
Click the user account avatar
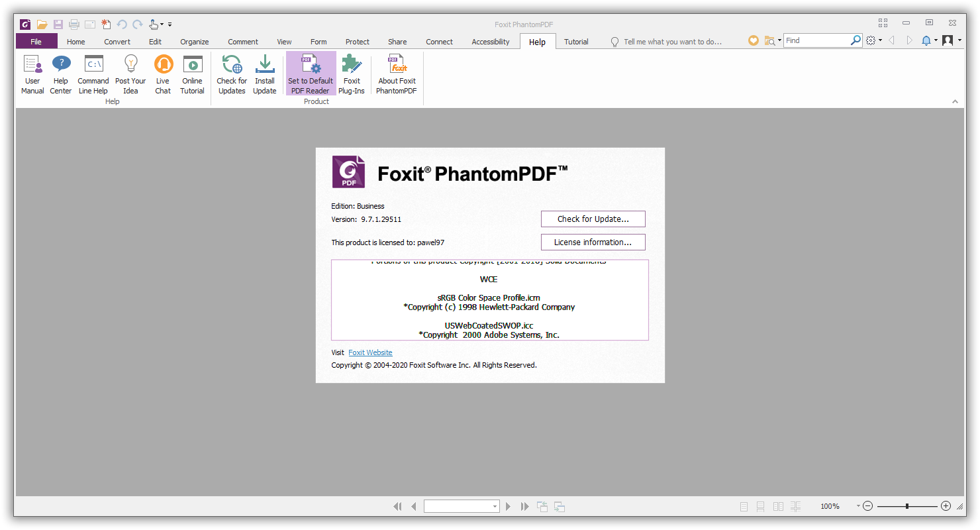tap(948, 40)
